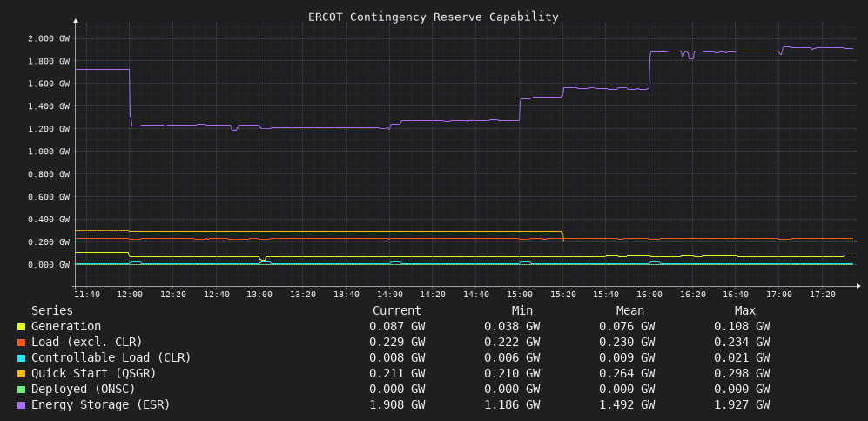Click ESR max value 1.927 GW
The width and height of the screenshot is (868, 421).
click(x=742, y=405)
